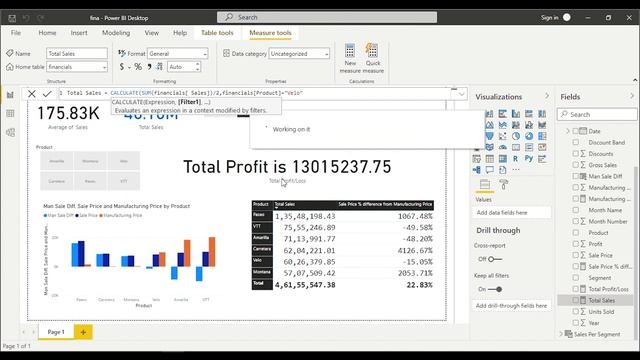Switch to the View ribbon tab
Image resolution: width=640 pixels, height=360 pixels.
(x=151, y=33)
